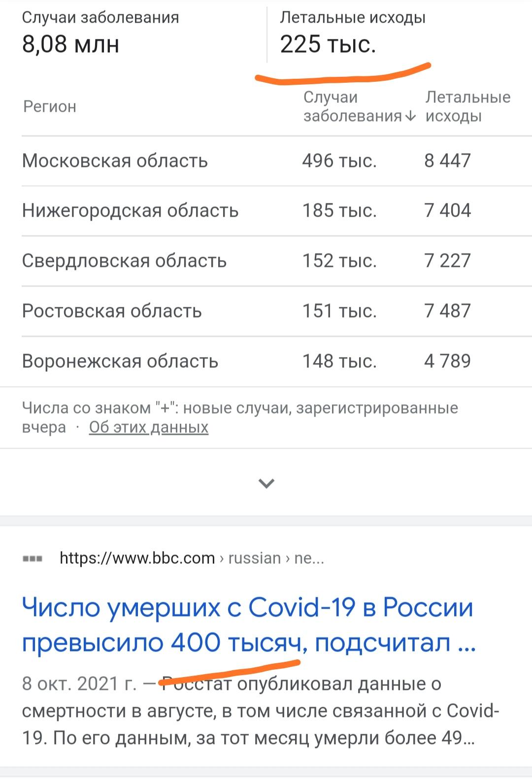Click the bbc.com URL breadcrumb
Screen dimensions: 532x782
click(x=192, y=558)
